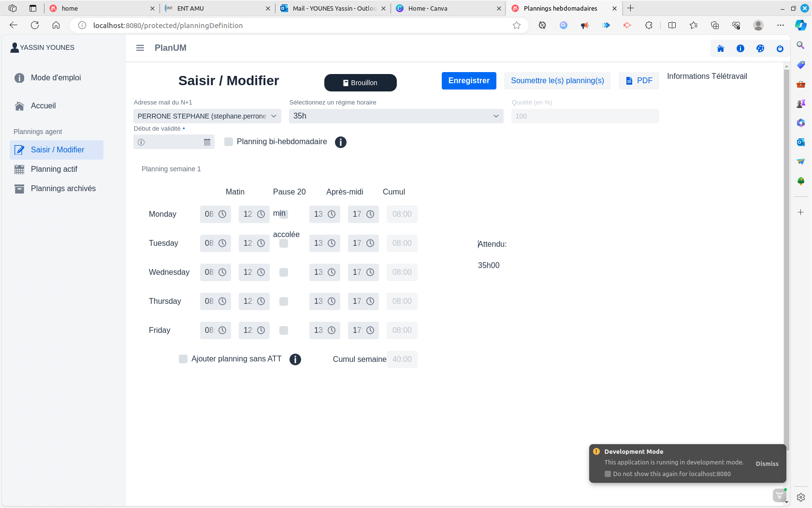This screenshot has height=508, width=812.
Task: Open Mode d'emploi in sidebar
Action: click(56, 78)
